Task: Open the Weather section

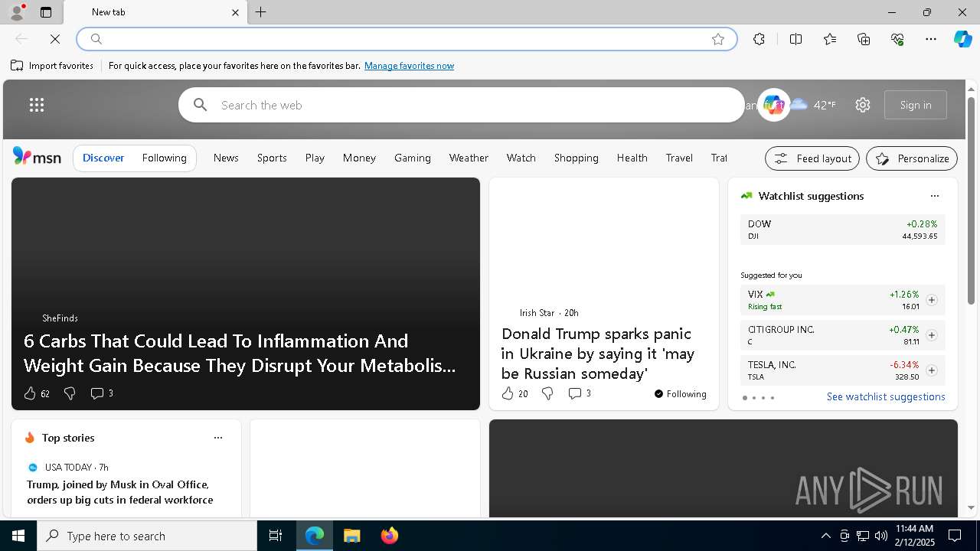Action: 469,158
